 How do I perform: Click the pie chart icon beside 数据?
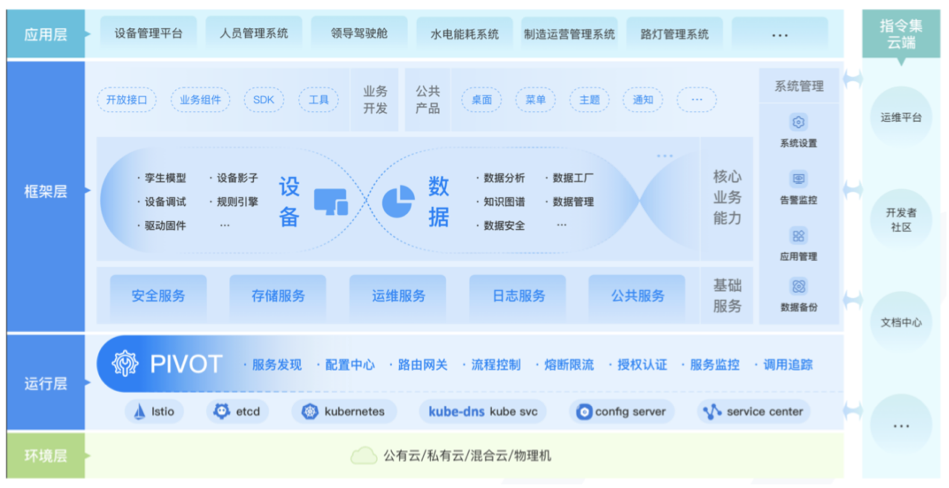coord(398,200)
